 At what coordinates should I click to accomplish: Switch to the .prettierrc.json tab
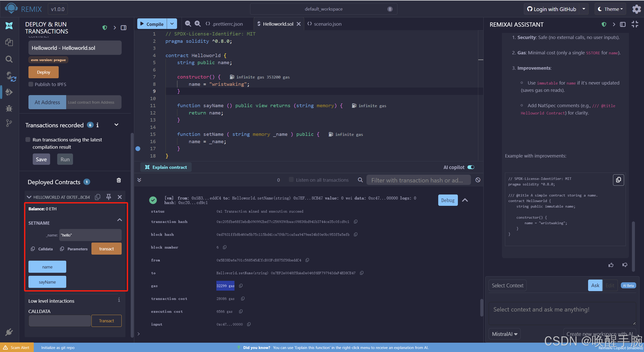point(227,24)
